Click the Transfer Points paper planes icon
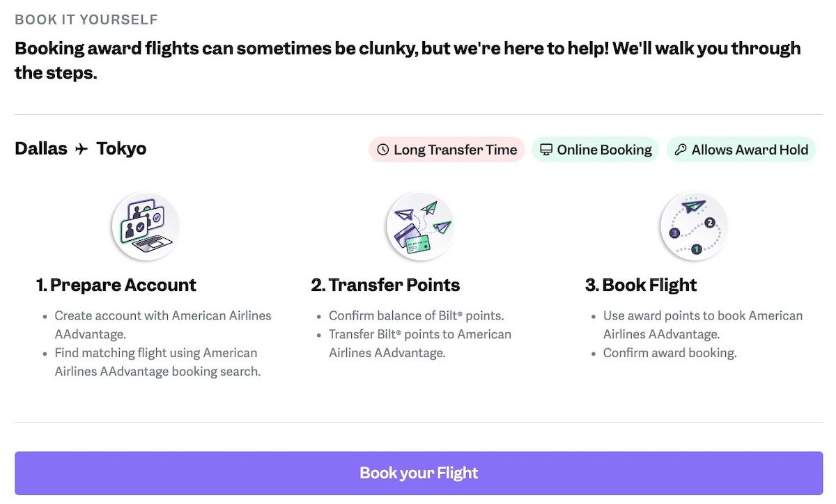 coord(420,226)
